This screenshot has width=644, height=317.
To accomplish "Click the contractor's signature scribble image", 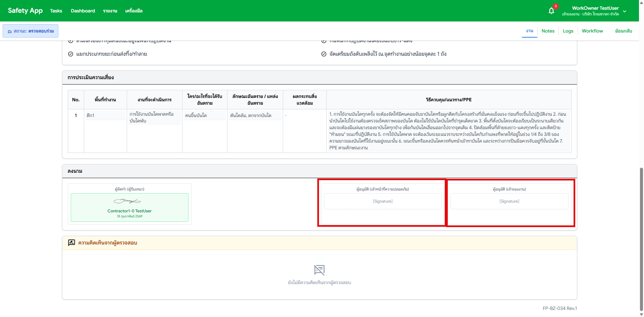I will tap(127, 201).
